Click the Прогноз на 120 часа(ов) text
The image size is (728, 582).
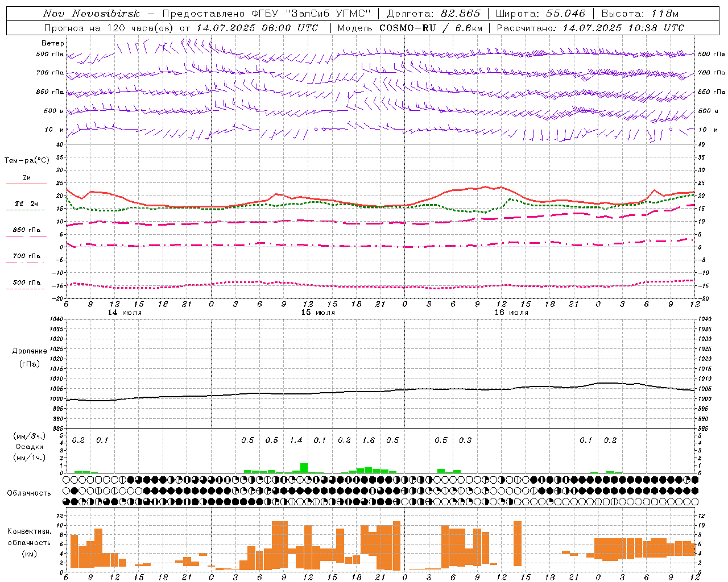coord(110,28)
